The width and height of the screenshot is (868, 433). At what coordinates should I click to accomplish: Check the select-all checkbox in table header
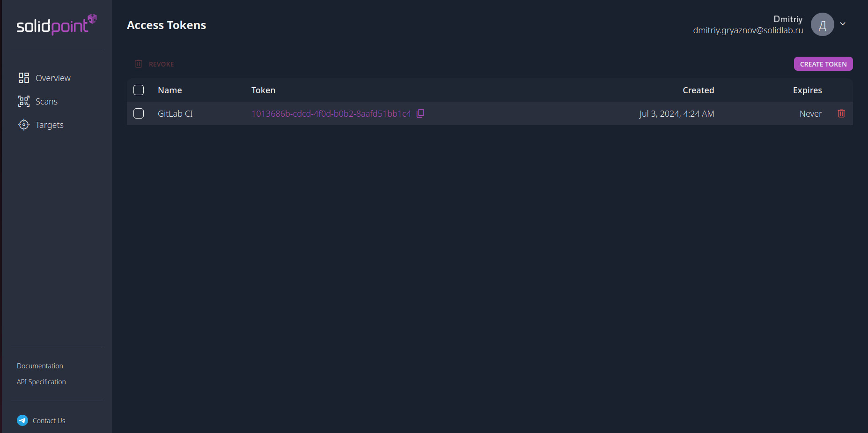pyautogui.click(x=139, y=90)
